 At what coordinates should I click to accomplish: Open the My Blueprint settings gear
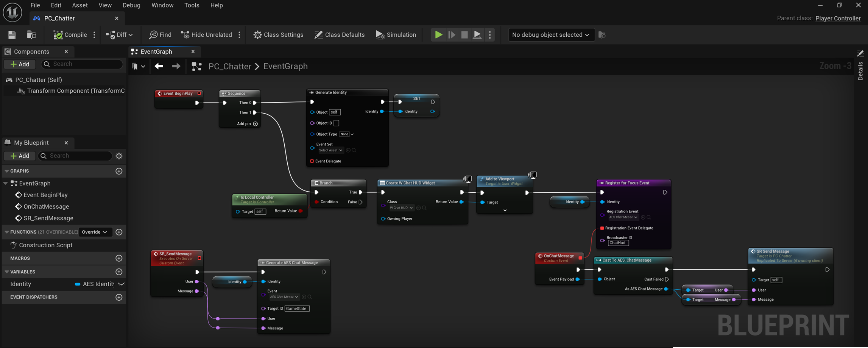coord(118,156)
